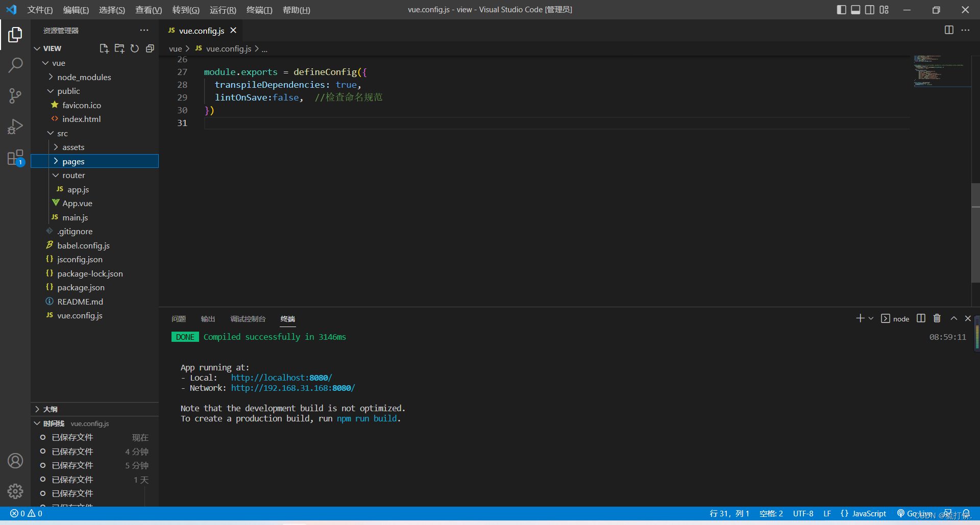
Task: Open Source Control from the Activity Bar
Action: tap(15, 96)
